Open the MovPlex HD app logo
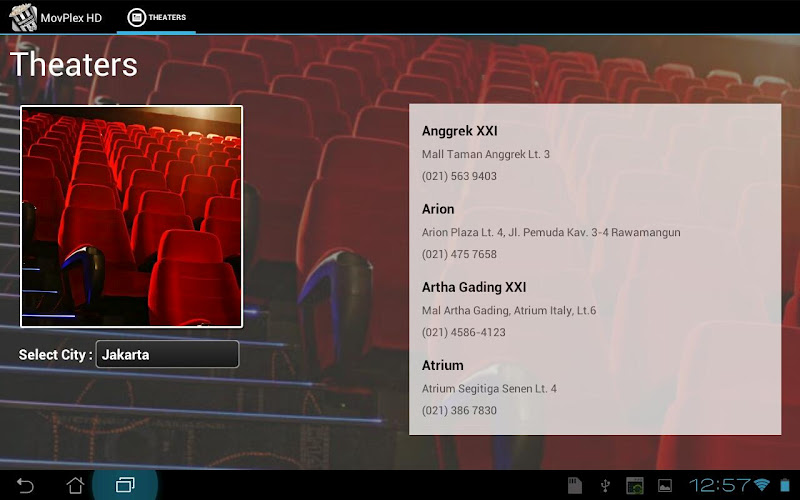Screen dimensions: 800x500 pos(23,17)
